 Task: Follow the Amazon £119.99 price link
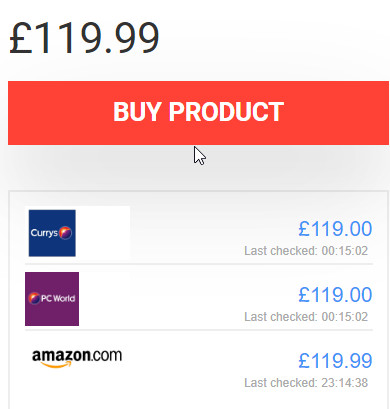pyautogui.click(x=335, y=361)
